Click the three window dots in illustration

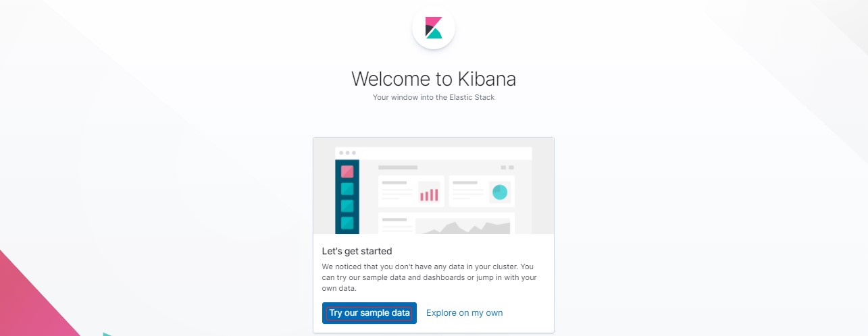point(347,153)
